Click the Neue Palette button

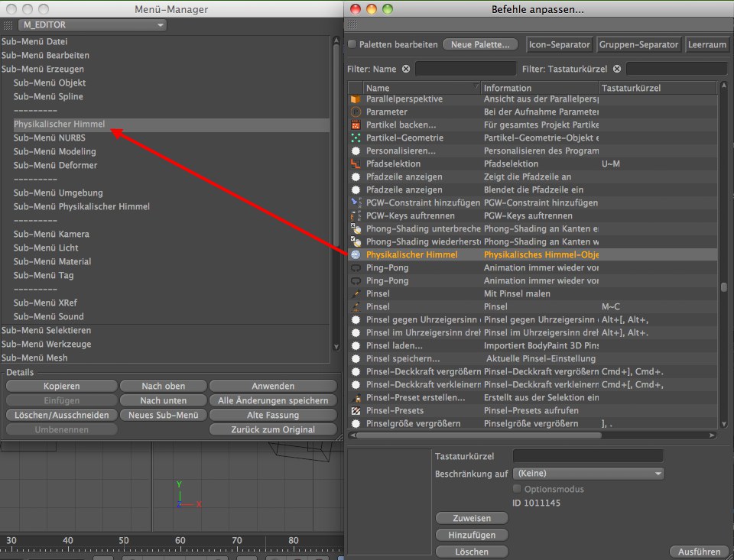click(x=480, y=45)
